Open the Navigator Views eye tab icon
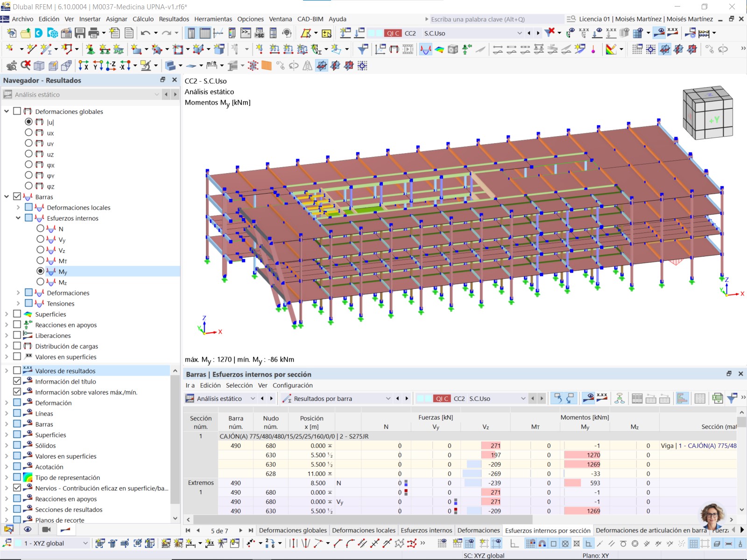This screenshot has height=560, width=747. pos(28,529)
